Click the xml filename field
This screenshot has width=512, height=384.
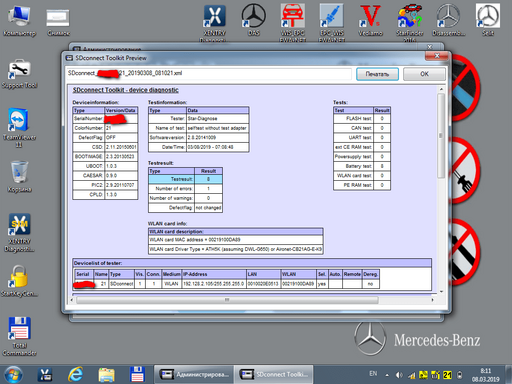[209, 74]
